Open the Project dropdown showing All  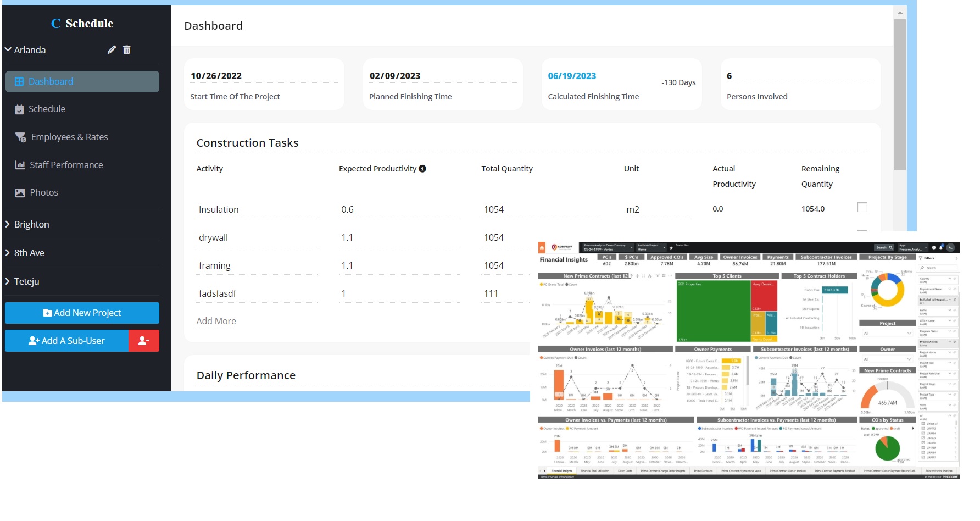[x=887, y=333]
